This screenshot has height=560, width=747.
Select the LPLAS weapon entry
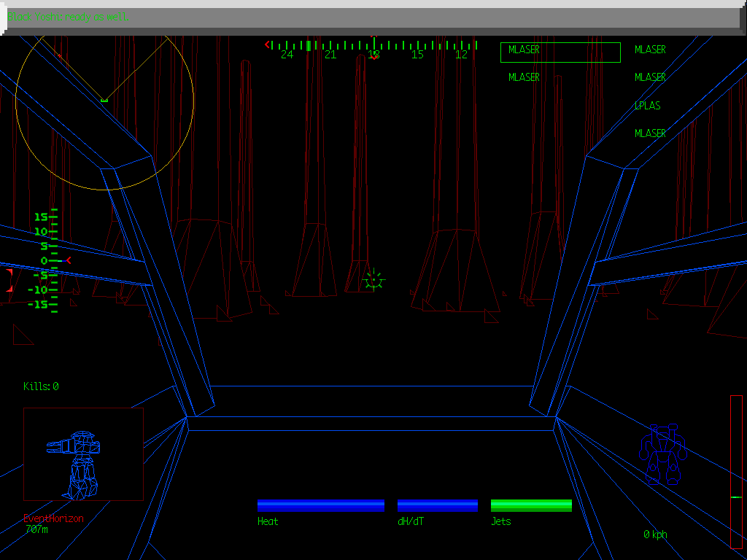coord(647,106)
